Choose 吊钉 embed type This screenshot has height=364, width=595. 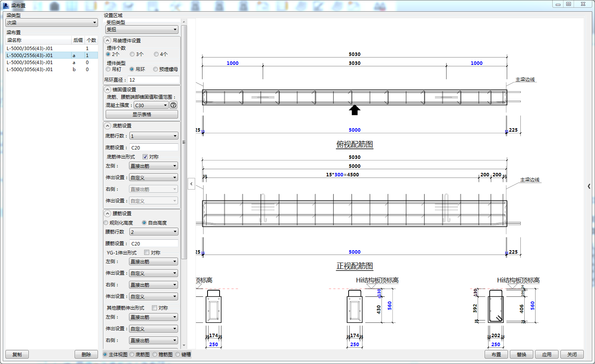[x=113, y=70]
